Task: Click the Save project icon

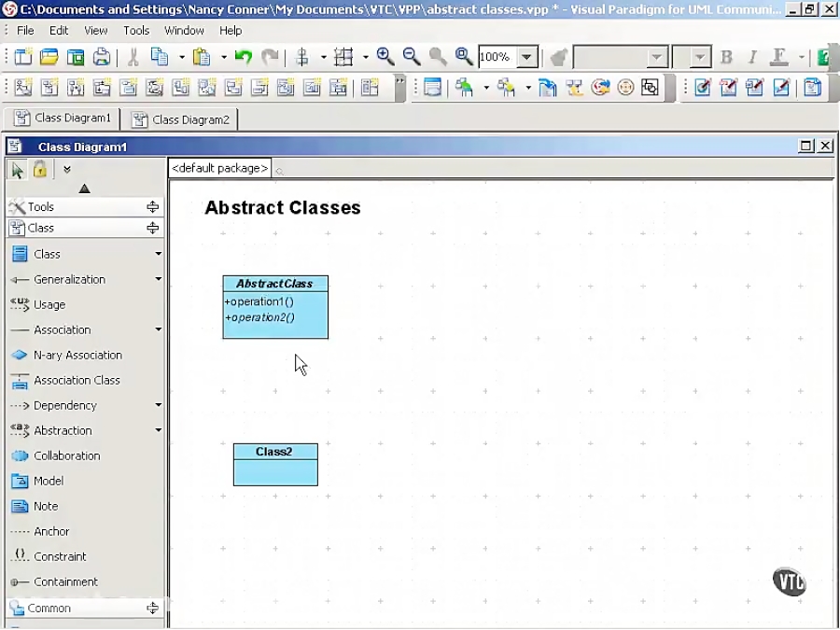Action: (x=76, y=57)
